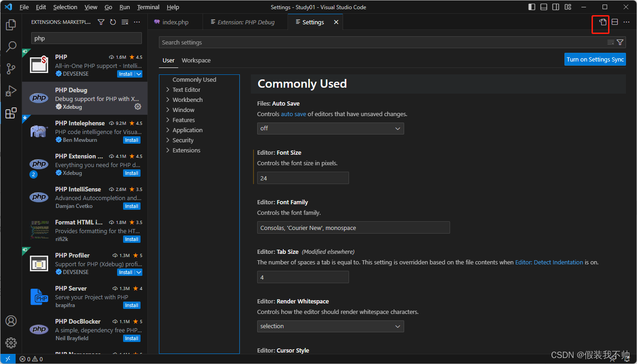Filter extensions with the funnel icon
This screenshot has width=637, height=364.
coord(101,22)
